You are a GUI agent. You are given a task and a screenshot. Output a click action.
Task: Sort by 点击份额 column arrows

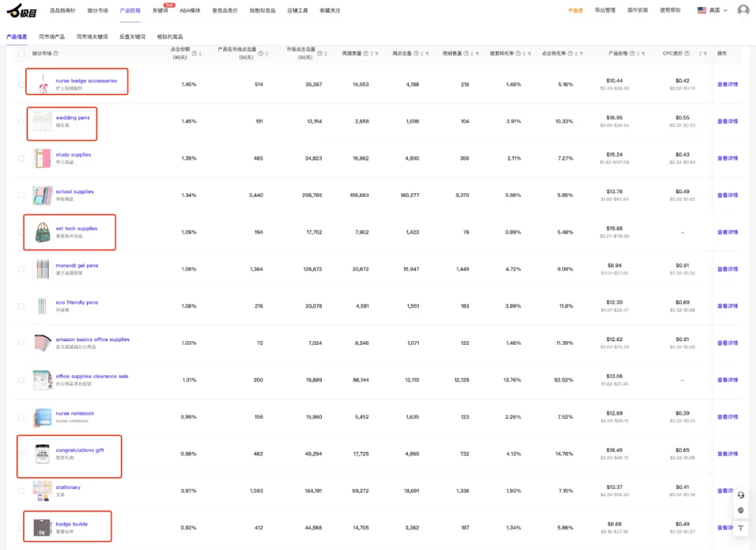click(x=200, y=53)
